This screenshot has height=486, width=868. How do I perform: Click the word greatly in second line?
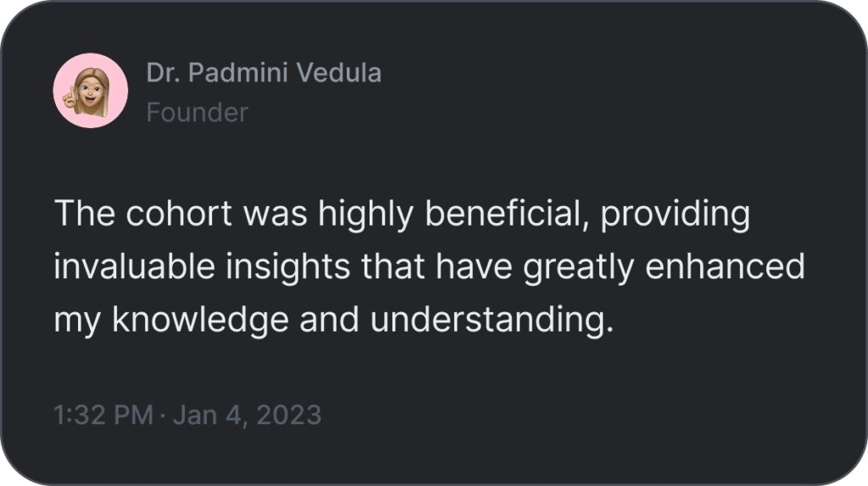coord(578,268)
